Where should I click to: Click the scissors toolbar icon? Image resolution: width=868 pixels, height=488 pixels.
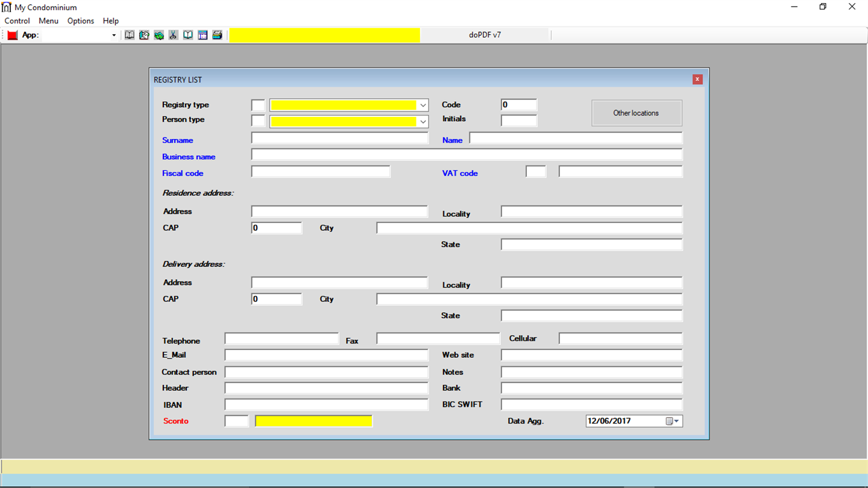[174, 35]
